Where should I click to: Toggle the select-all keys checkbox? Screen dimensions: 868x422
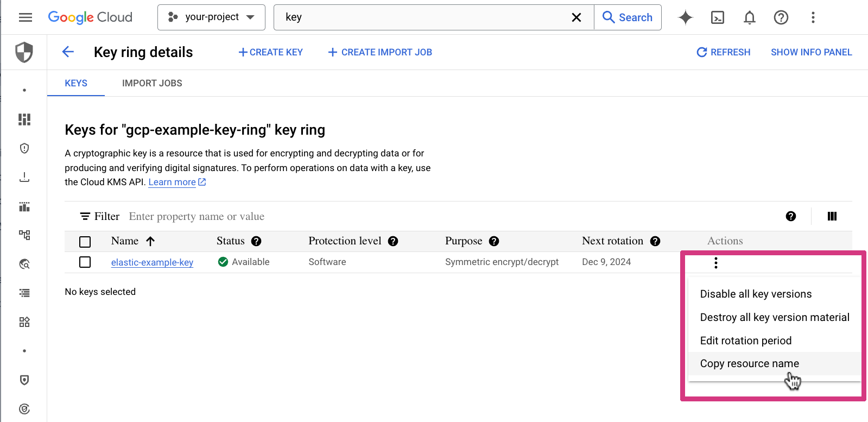coord(85,242)
